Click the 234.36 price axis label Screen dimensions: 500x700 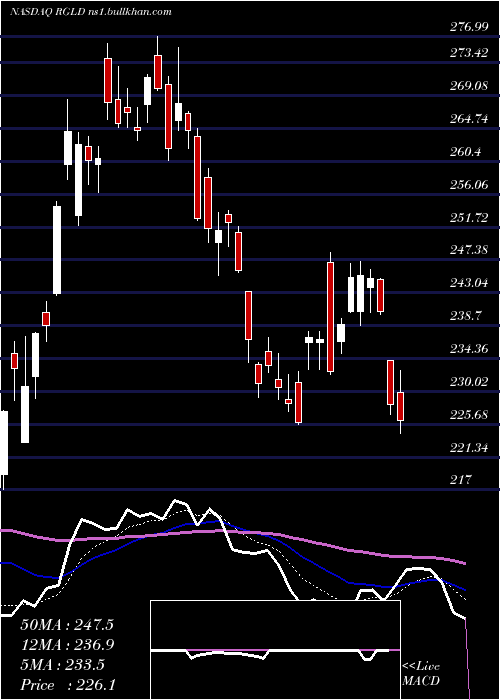(x=469, y=349)
